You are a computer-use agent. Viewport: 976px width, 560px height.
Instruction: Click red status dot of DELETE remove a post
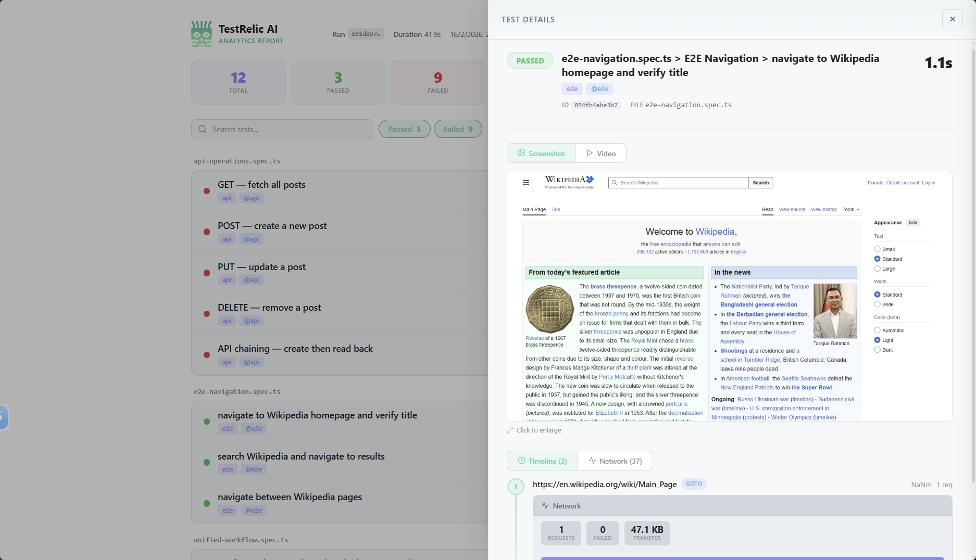coord(207,314)
